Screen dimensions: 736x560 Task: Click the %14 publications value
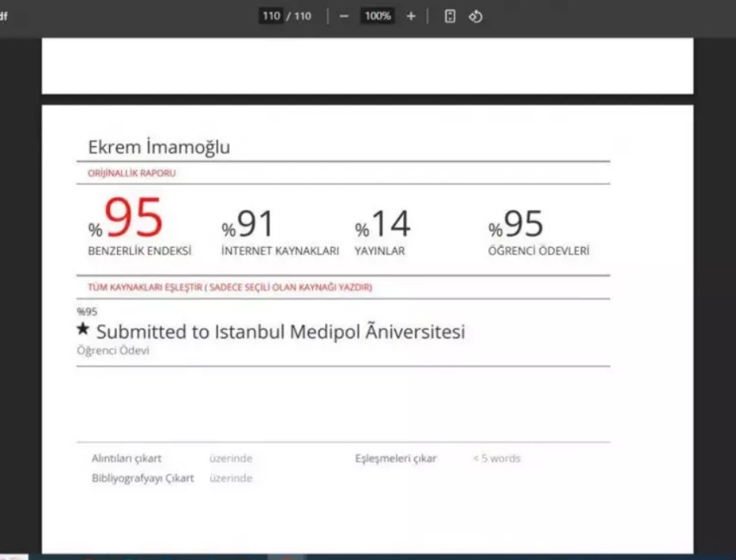(390, 225)
